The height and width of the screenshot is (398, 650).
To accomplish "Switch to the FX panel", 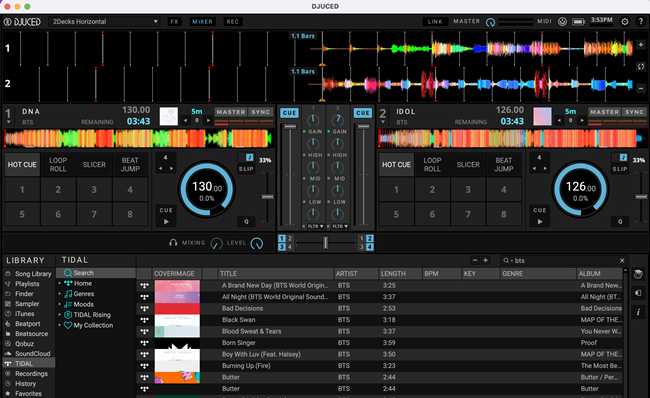I will click(x=174, y=22).
